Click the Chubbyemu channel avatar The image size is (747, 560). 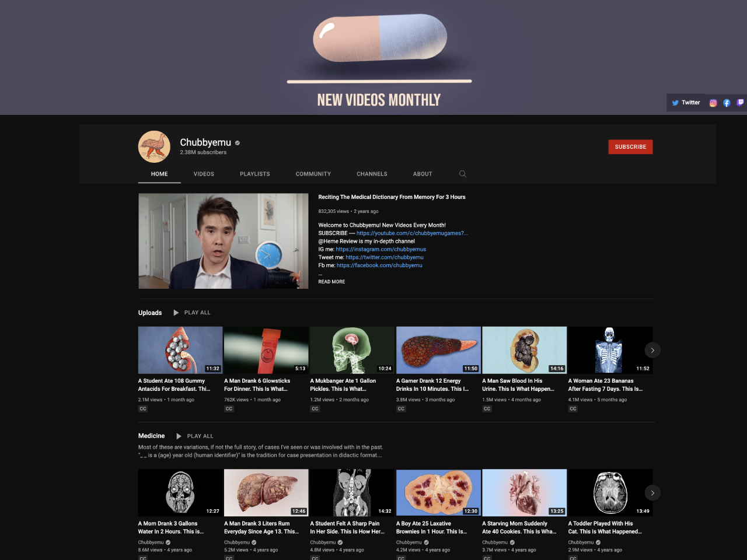(x=154, y=146)
